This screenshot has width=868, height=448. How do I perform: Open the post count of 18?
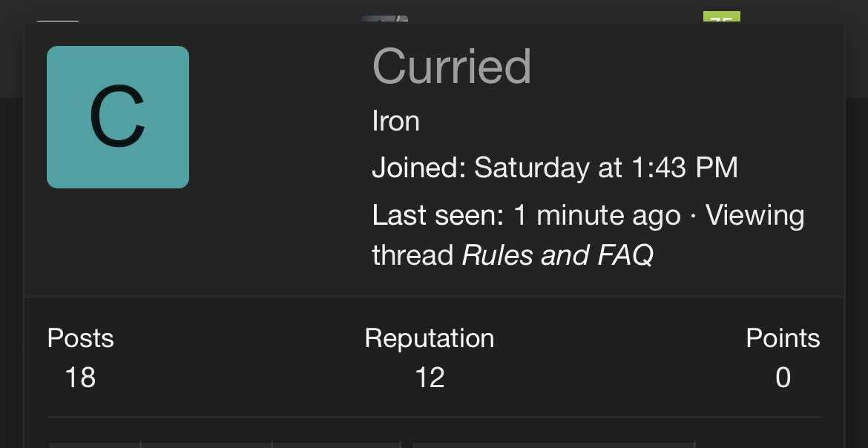click(x=80, y=378)
